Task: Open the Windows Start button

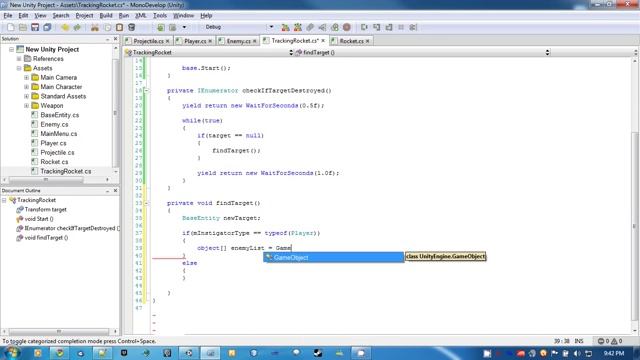Action: [11, 352]
